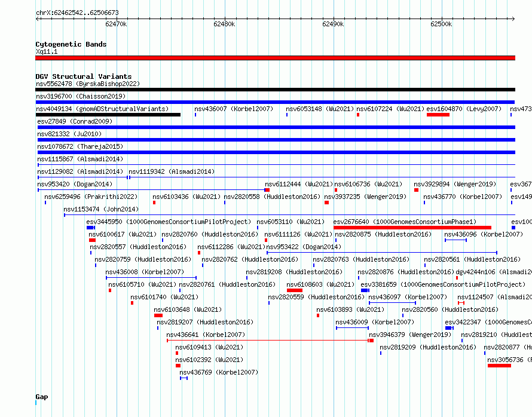Viewport: 532px width, 417px height.
Task: Click nsv2819207 (Huddleston2016) label
Action: click(205, 322)
